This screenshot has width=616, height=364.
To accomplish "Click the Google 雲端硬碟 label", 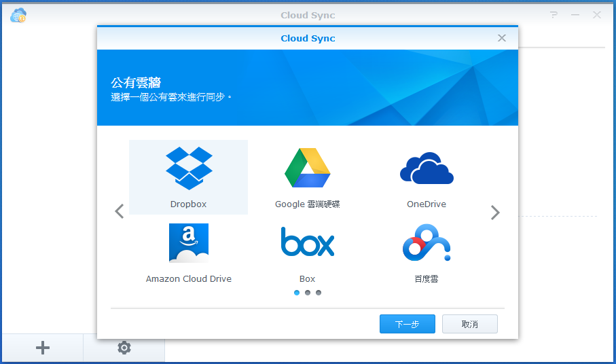I will point(308,204).
